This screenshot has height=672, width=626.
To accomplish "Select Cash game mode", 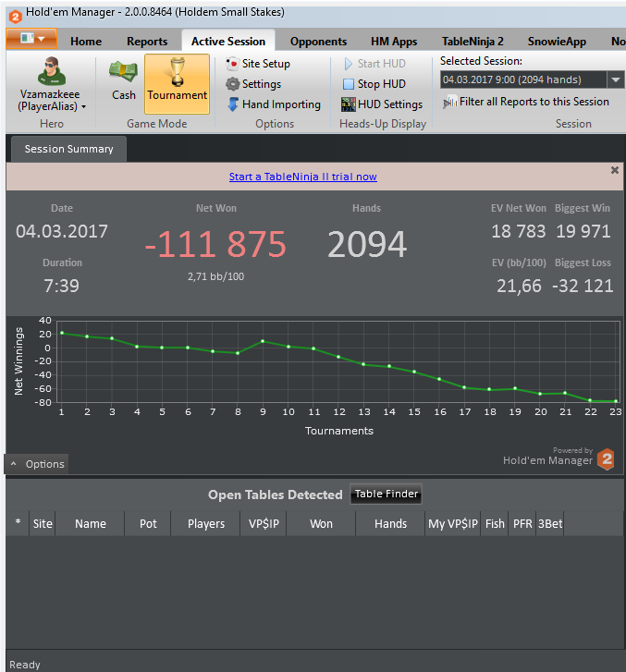I will tap(124, 82).
